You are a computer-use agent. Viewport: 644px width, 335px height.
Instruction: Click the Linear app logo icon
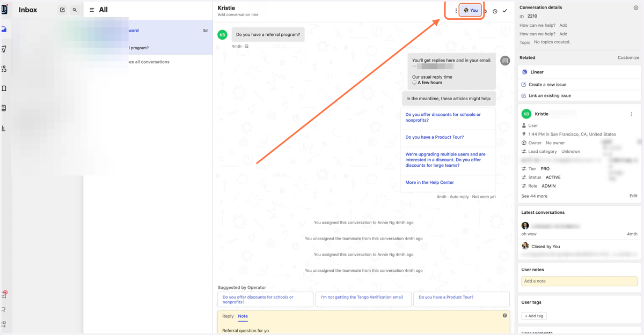click(524, 72)
